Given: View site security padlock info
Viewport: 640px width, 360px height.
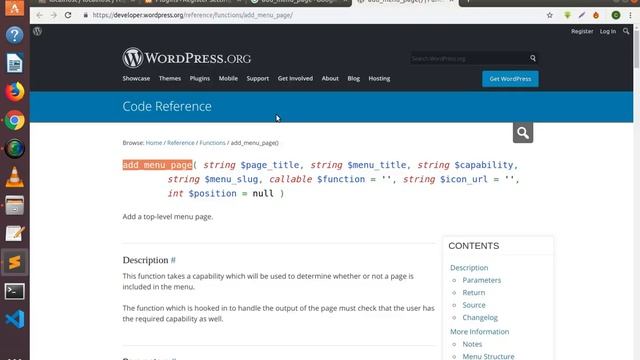Looking at the screenshot, I should coord(85,15).
